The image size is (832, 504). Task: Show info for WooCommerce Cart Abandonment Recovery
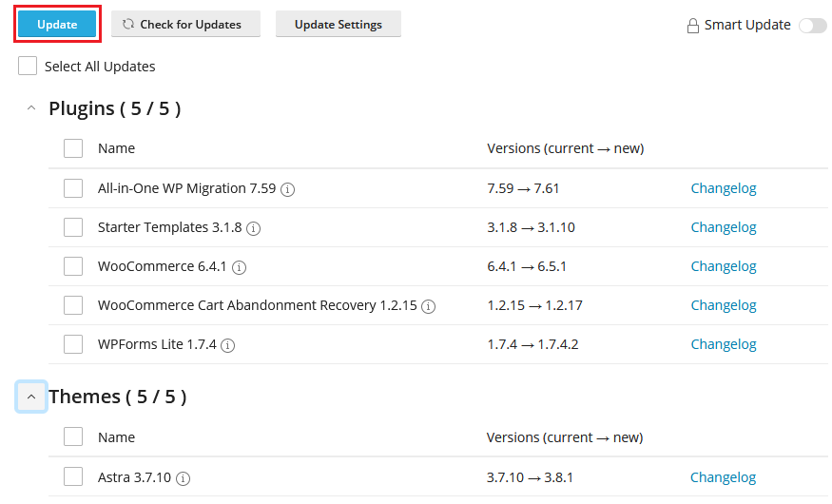tap(428, 306)
